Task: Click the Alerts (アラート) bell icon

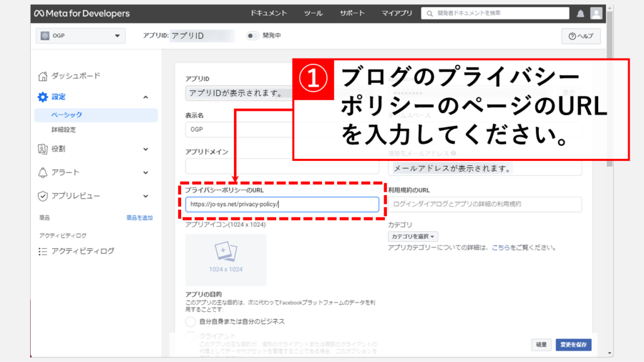Action: click(43, 172)
